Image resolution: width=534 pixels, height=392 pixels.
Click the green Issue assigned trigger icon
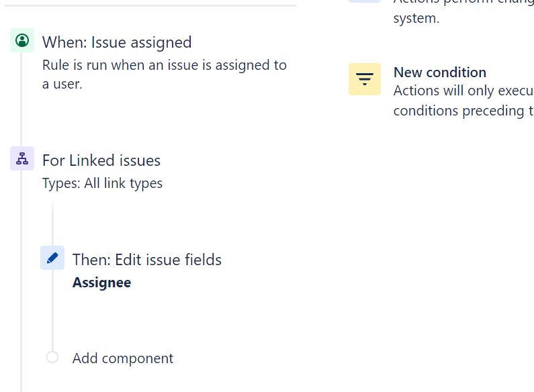click(22, 40)
